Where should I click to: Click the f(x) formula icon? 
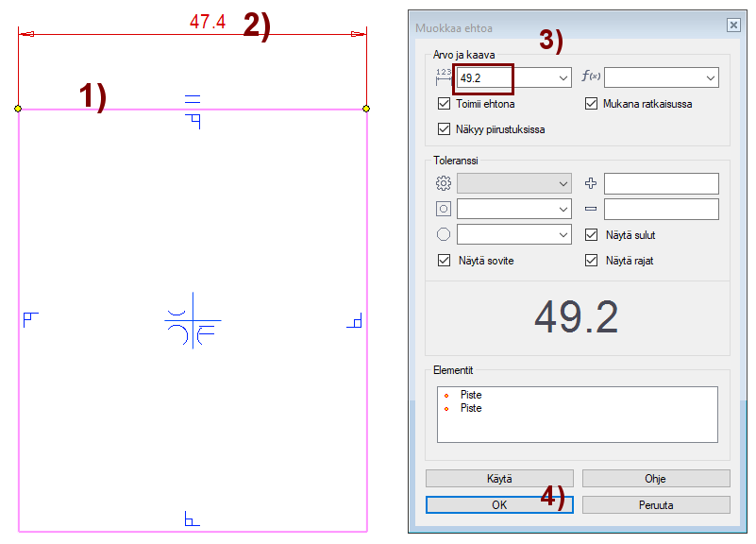(590, 77)
